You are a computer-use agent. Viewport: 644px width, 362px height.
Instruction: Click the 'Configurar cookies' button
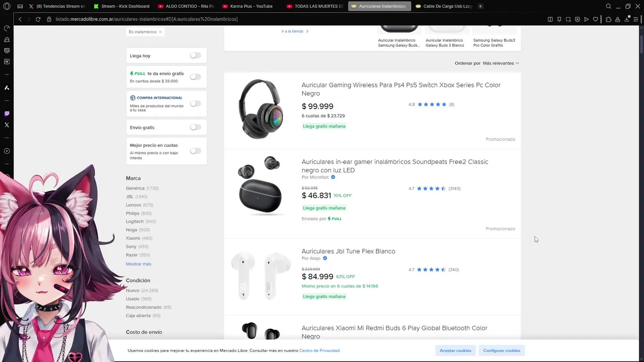click(x=502, y=350)
